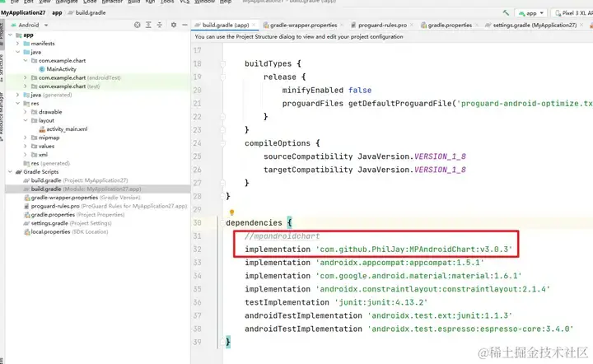This screenshot has height=364, width=593.
Task: Expand the mipmap folder
Action: point(26,138)
